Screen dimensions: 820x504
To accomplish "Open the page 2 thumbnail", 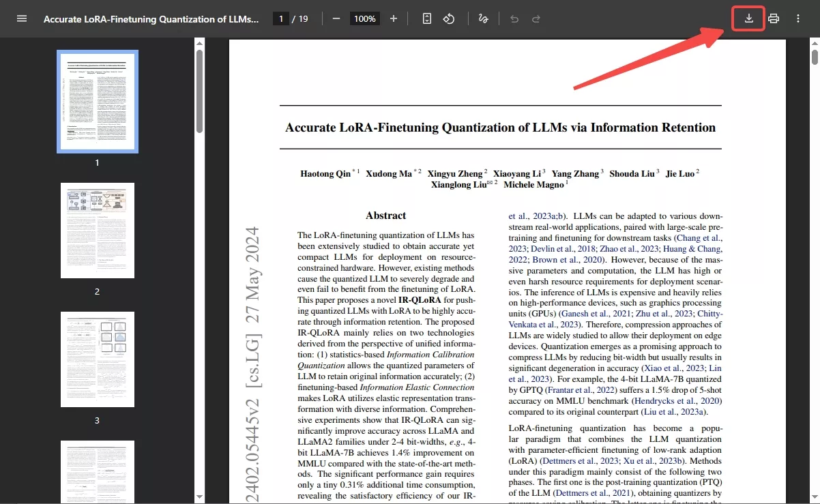I will [97, 230].
